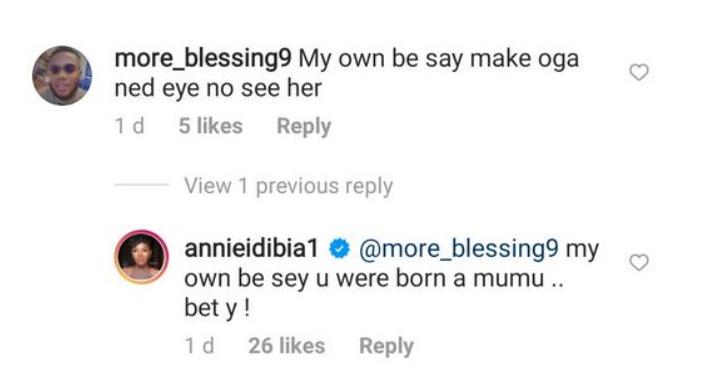Click the line before View 1 previous reply

click(141, 185)
